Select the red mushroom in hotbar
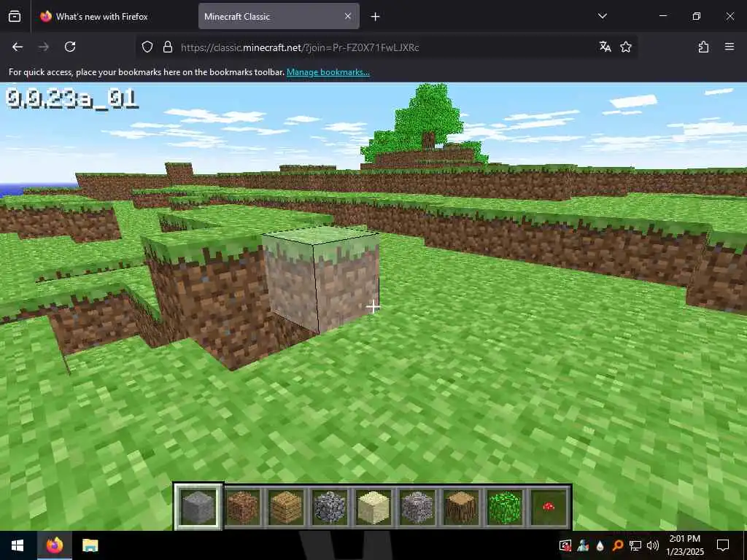 pyautogui.click(x=549, y=507)
